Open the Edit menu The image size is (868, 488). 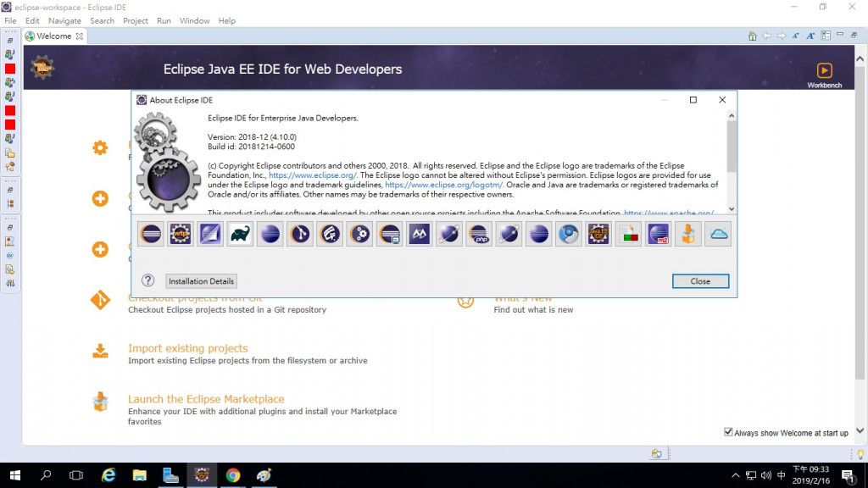pyautogui.click(x=32, y=20)
